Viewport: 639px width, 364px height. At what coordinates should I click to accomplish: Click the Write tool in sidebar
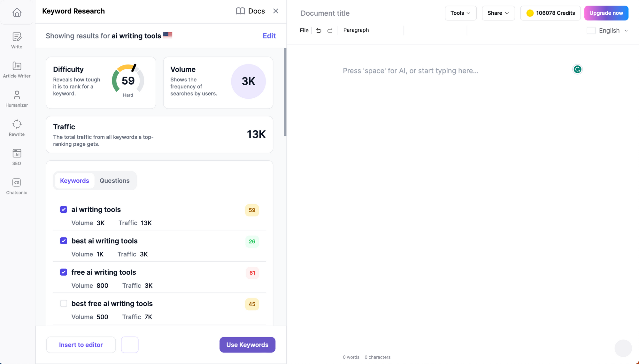17,40
